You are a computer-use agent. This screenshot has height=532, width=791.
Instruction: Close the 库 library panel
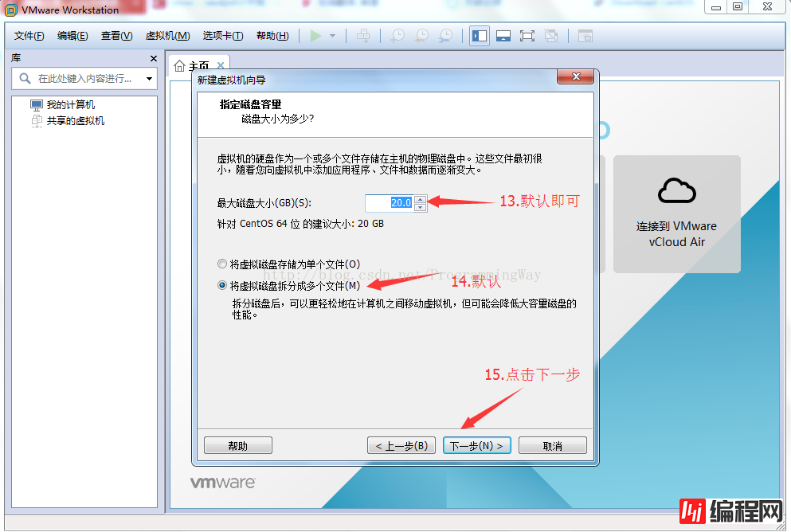click(x=154, y=59)
